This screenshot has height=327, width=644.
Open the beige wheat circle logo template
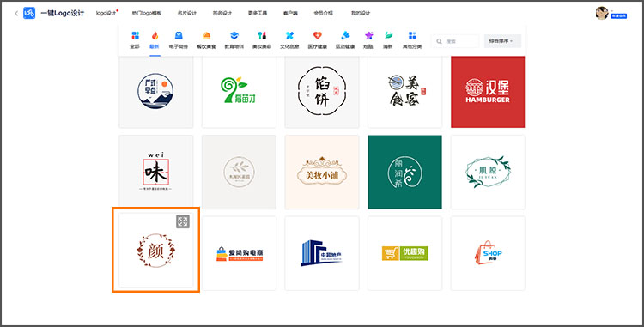(239, 172)
